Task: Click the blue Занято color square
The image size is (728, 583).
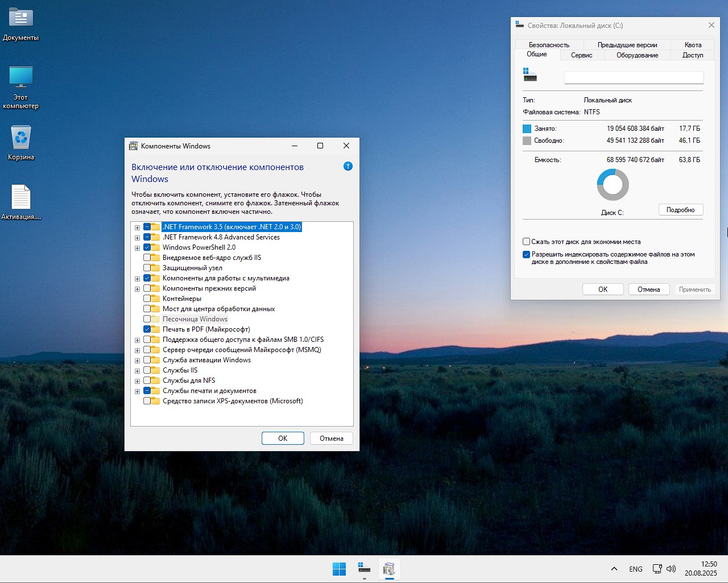Action: pyautogui.click(x=527, y=129)
